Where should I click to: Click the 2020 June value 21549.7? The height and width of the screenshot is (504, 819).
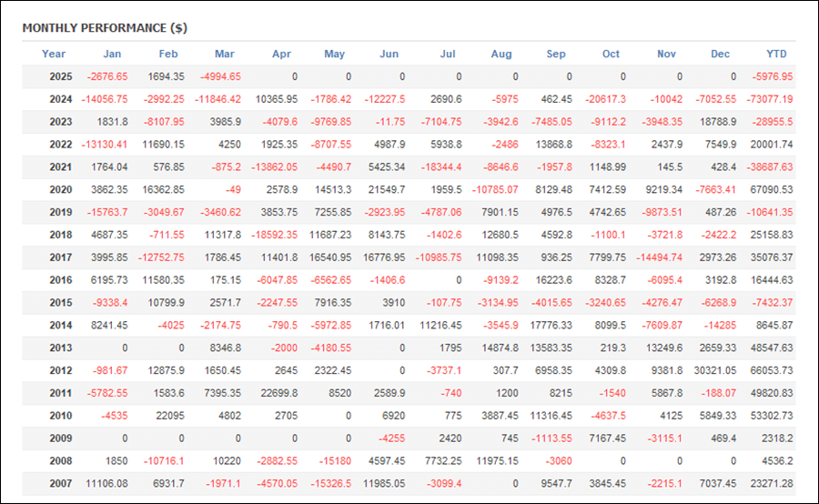point(387,189)
